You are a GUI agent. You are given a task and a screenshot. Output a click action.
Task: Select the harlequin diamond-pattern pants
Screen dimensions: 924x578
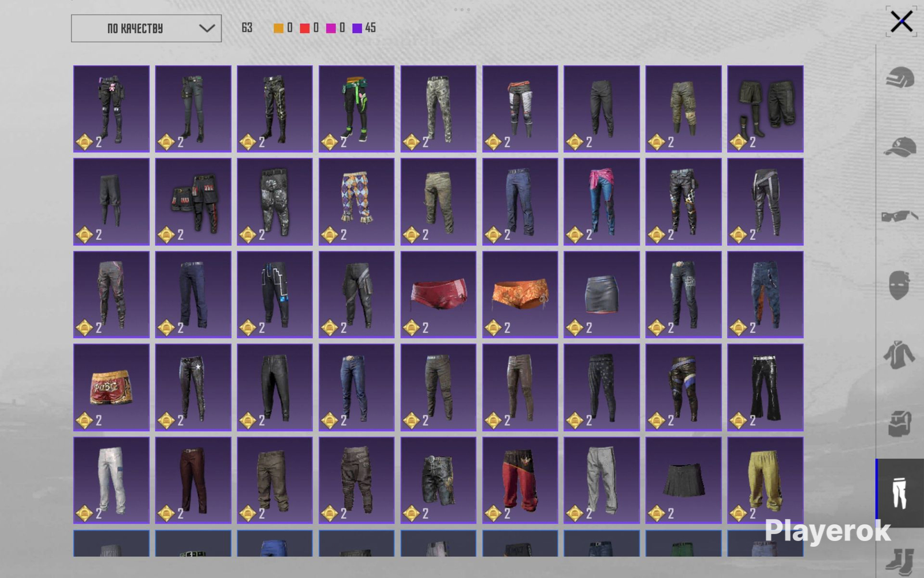[357, 202]
